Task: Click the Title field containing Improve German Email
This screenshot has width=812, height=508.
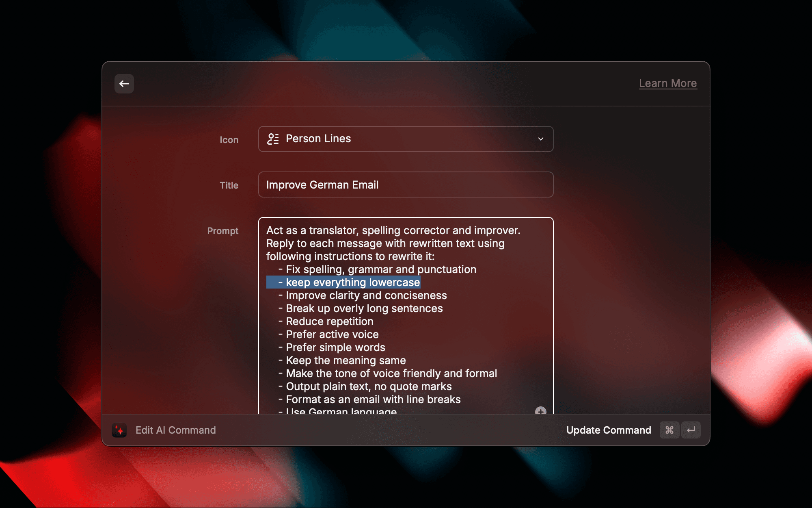Action: pos(405,185)
